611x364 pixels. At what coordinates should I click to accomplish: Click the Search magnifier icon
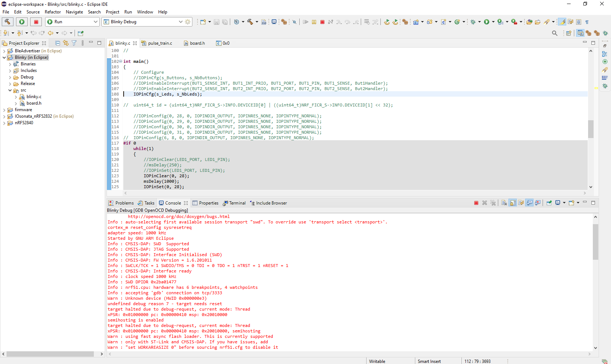point(555,33)
